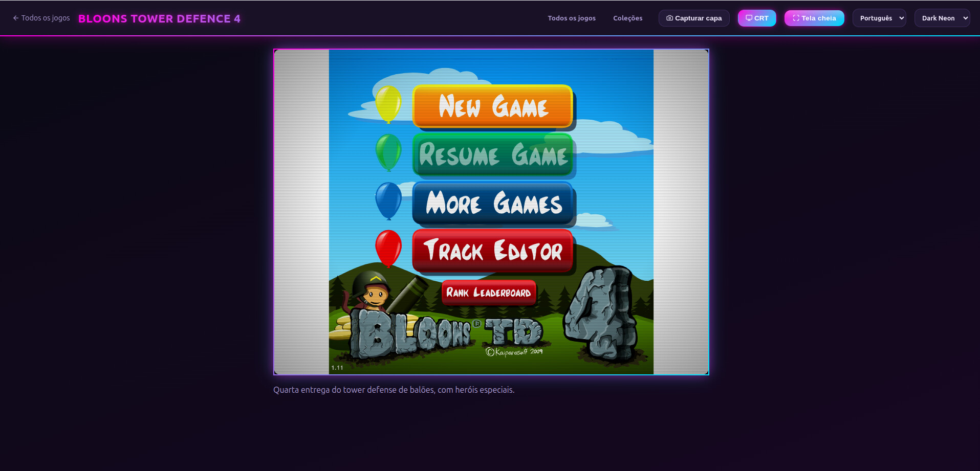Click the back arrow beside Todos os jogos
980x471 pixels.
pyautogui.click(x=16, y=18)
